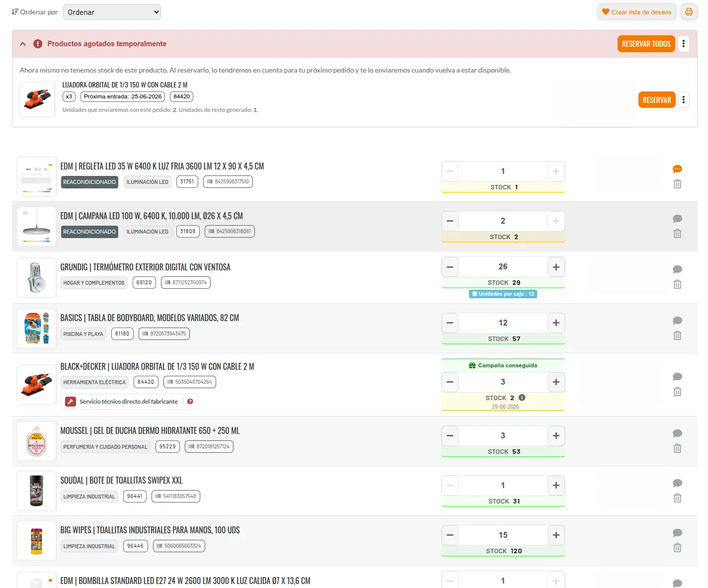Open three-dot menu beside RESERVAR button
708x588 pixels.
coord(684,100)
